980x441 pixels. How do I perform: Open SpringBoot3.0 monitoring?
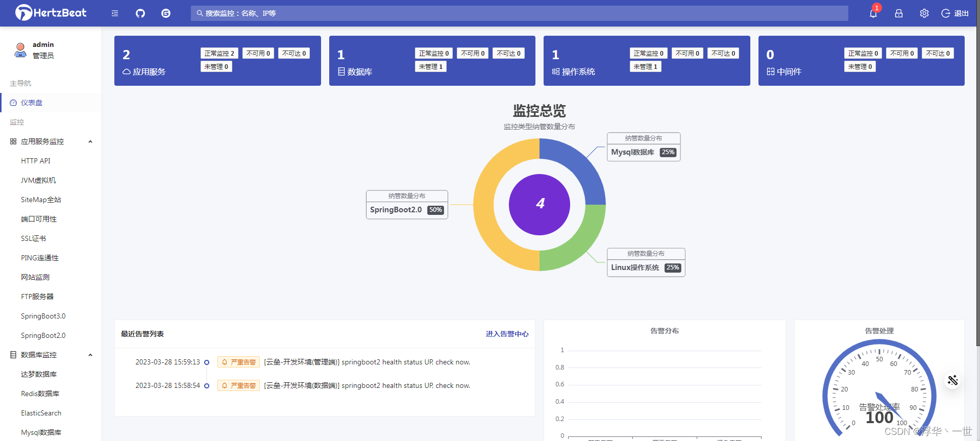[43, 316]
